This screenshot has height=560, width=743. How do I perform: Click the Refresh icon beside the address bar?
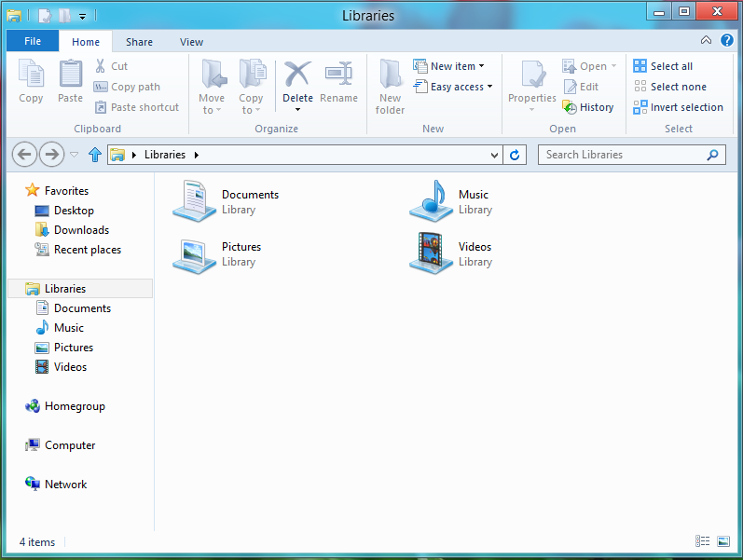(x=516, y=155)
